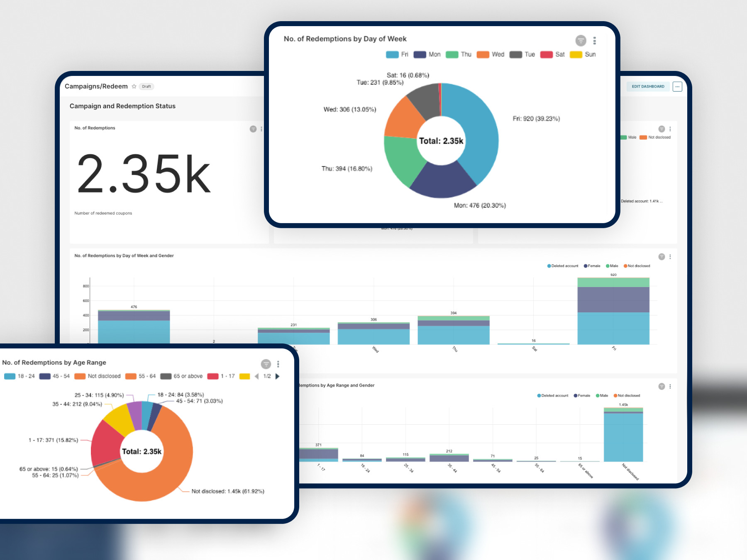The image size is (747, 560).
Task: Click the EDIT DASHBOARD button
Action: (x=648, y=87)
